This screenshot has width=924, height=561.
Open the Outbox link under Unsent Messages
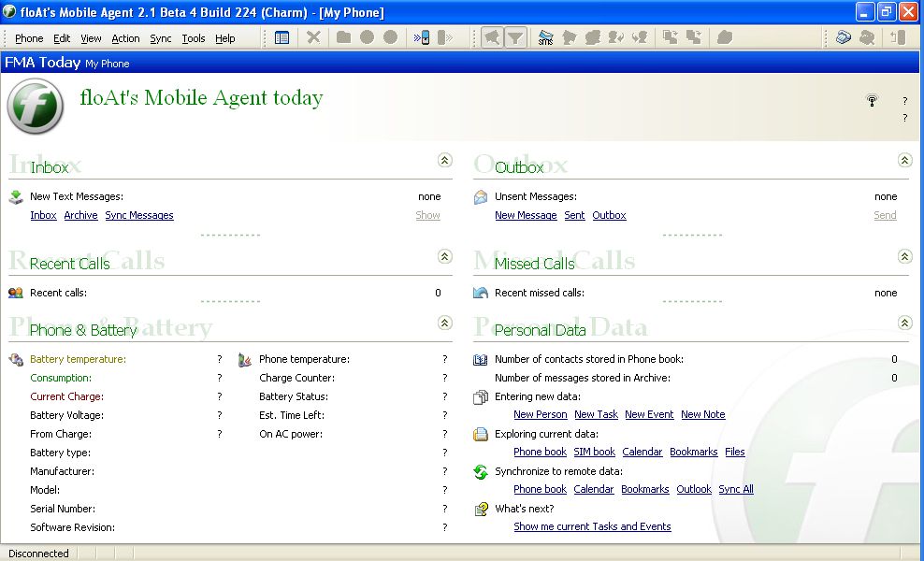[610, 215]
